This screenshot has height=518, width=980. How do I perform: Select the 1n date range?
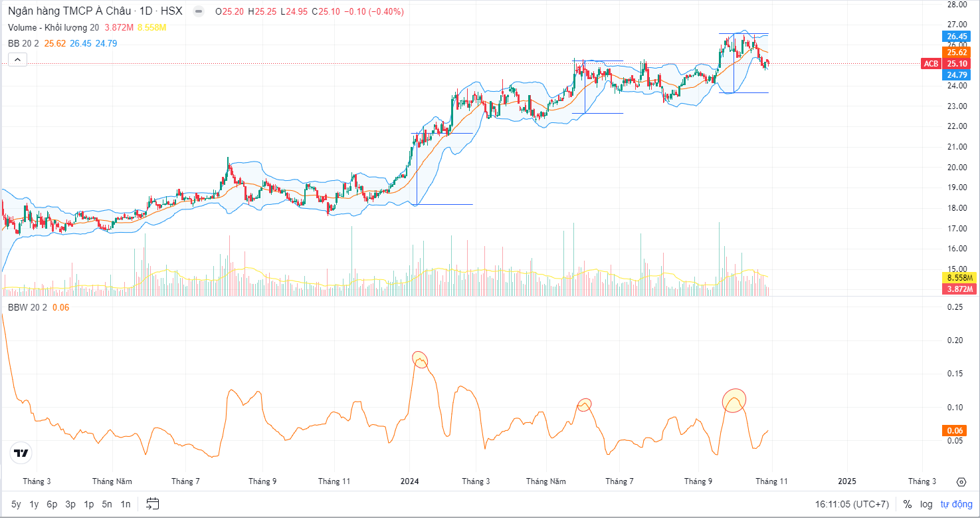(126, 504)
